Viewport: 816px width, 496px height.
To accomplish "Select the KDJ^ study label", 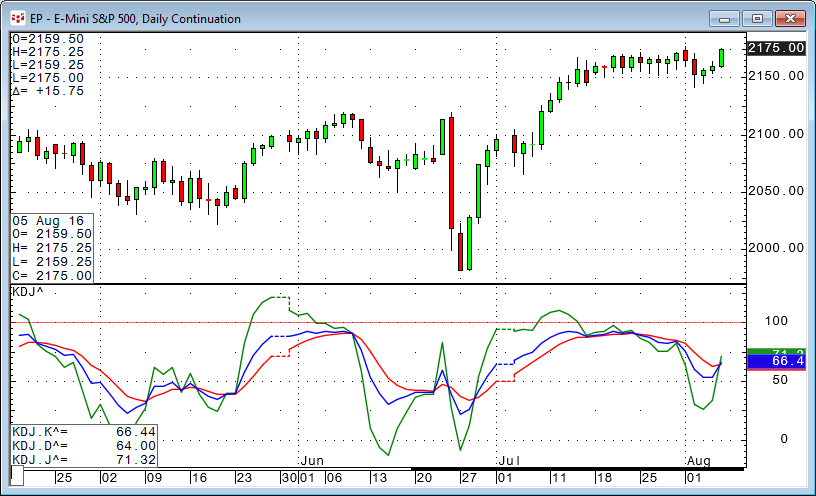I will 28,292.
